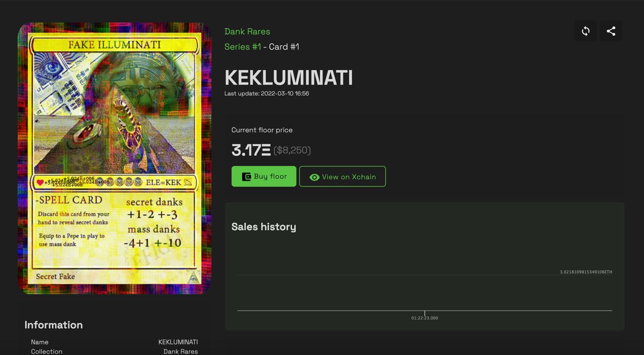644x355 pixels.
Task: Click the Information section heading
Action: coord(54,325)
